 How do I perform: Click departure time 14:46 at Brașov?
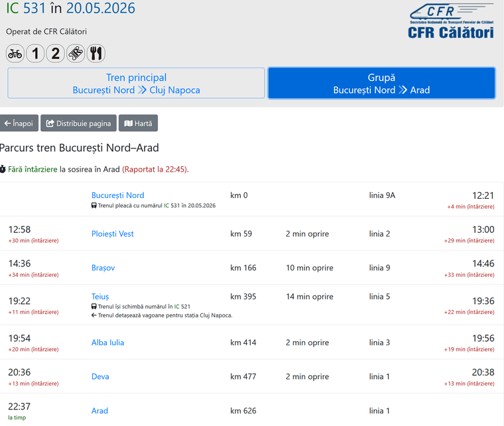(483, 264)
